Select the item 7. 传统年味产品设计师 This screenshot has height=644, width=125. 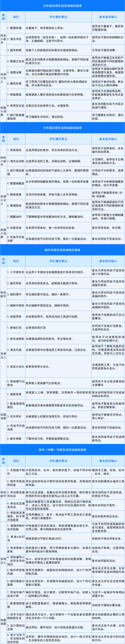click(x=16, y=594)
